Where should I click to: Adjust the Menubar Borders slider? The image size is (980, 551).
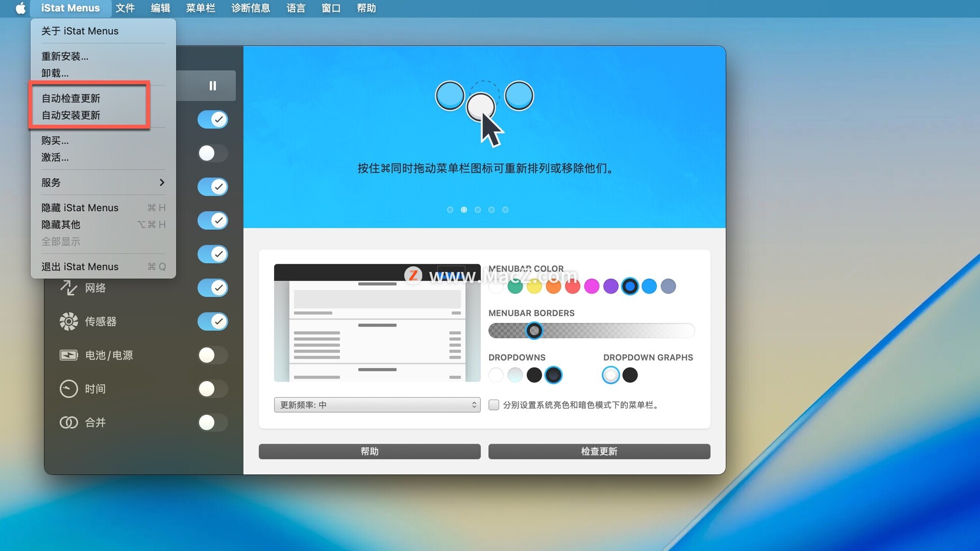coord(534,331)
